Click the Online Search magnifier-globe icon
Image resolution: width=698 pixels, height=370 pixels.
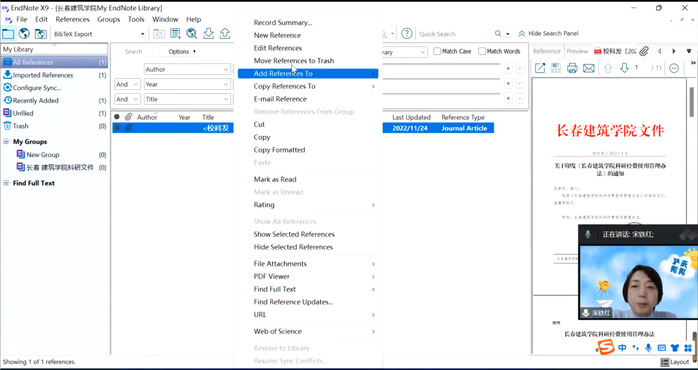click(x=192, y=34)
